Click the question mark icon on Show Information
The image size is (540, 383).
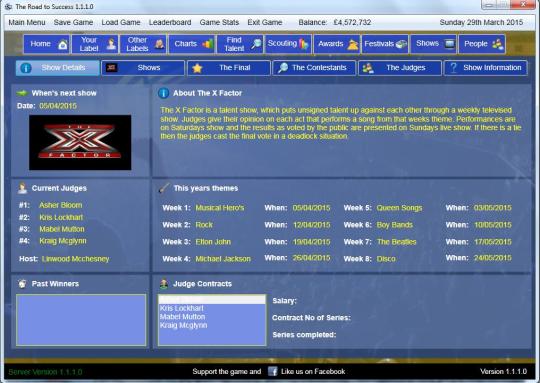click(x=454, y=68)
